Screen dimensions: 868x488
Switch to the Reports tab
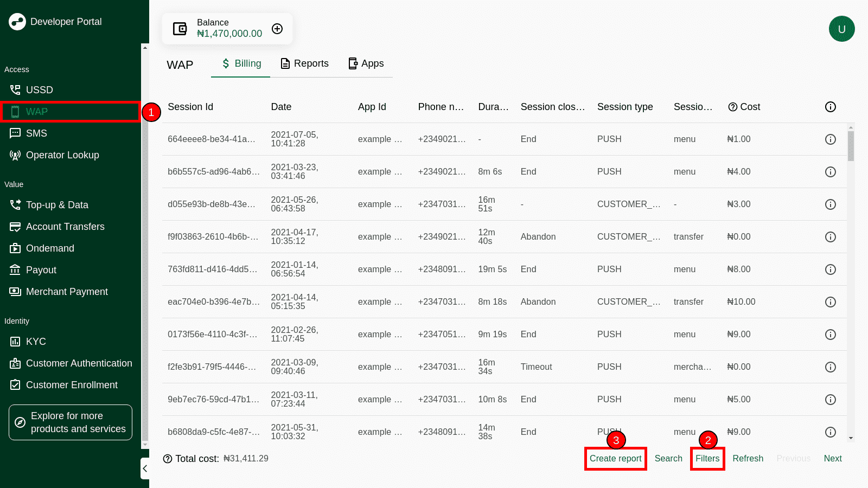coord(304,63)
